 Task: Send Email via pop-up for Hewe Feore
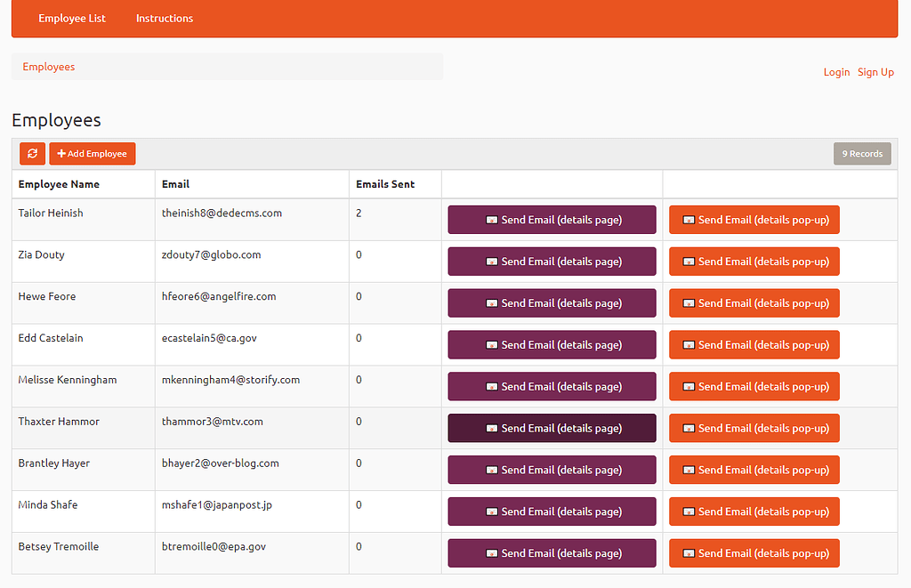[x=754, y=302]
